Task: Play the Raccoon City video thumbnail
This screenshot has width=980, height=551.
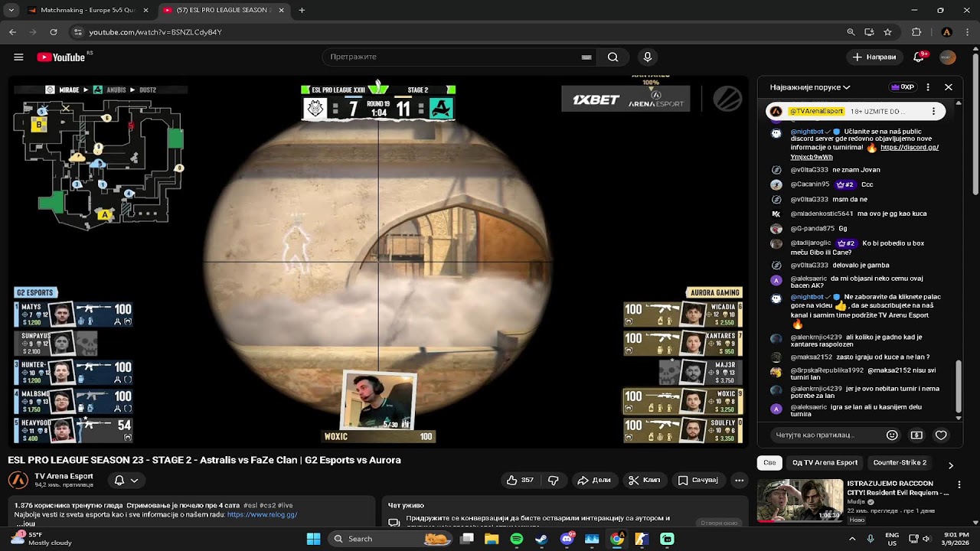Action: tap(800, 500)
